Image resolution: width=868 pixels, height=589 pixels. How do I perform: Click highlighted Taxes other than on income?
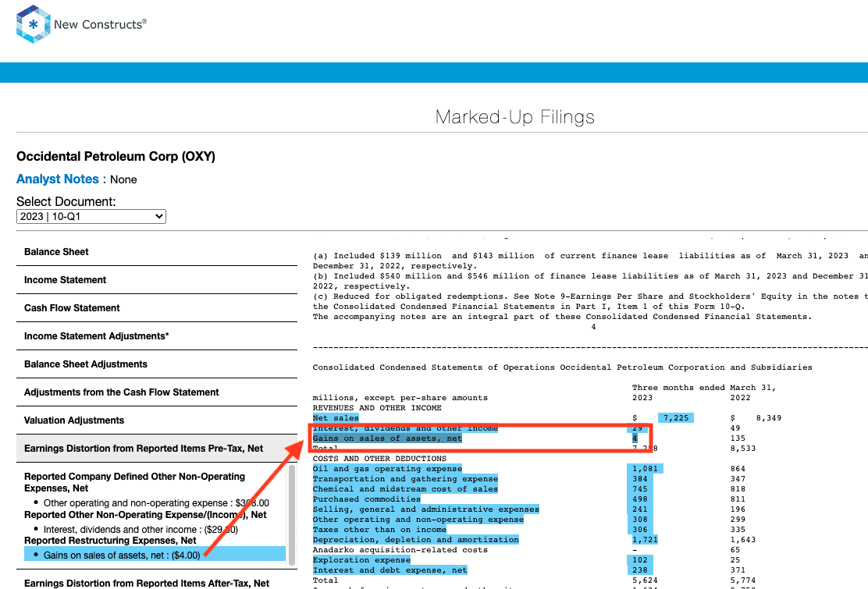[x=379, y=530]
